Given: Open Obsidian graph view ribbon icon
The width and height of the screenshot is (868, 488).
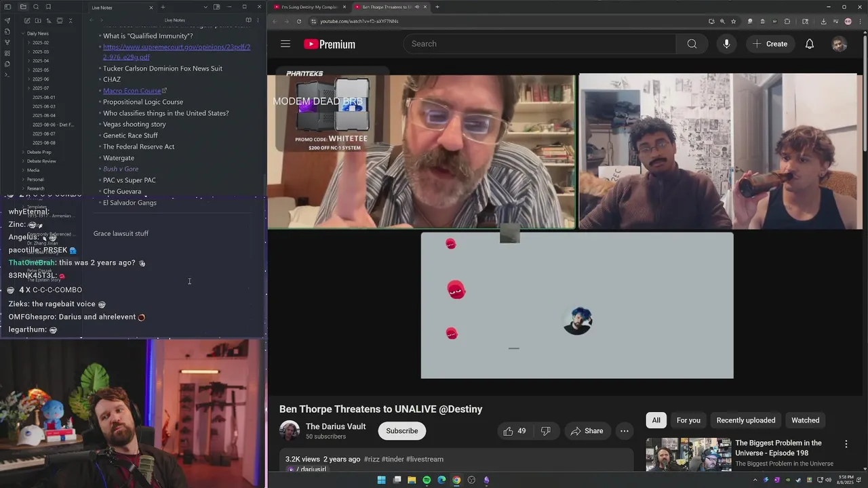Looking at the screenshot, I should [x=7, y=42].
